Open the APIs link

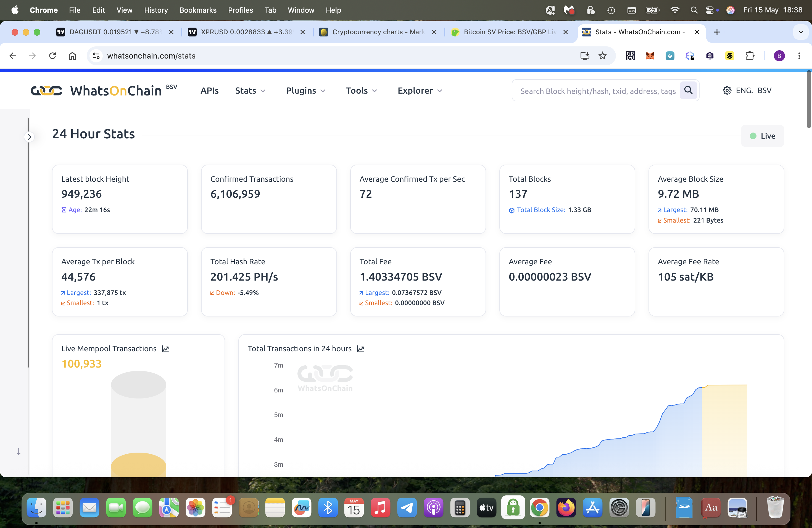(x=209, y=90)
